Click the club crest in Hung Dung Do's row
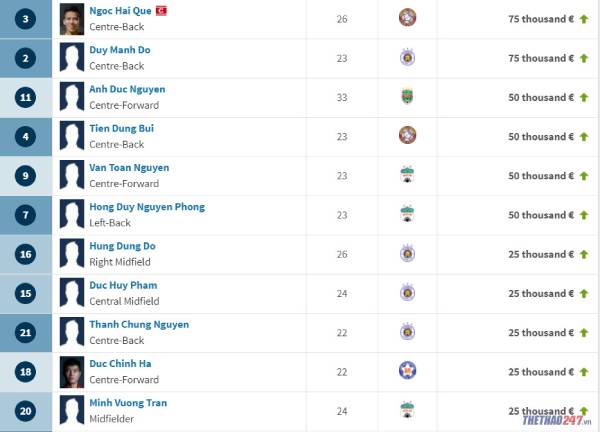Viewport: 600px width, 432px height. coord(407,253)
